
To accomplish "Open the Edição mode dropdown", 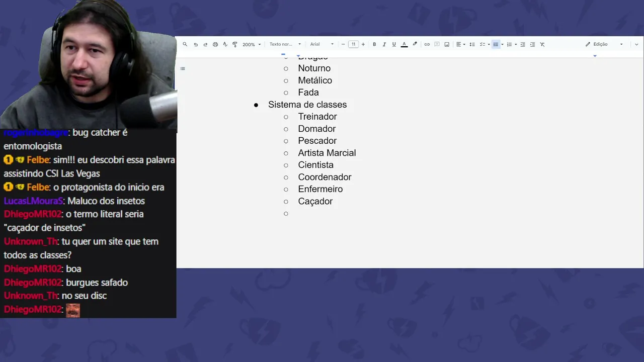I will coord(604,44).
